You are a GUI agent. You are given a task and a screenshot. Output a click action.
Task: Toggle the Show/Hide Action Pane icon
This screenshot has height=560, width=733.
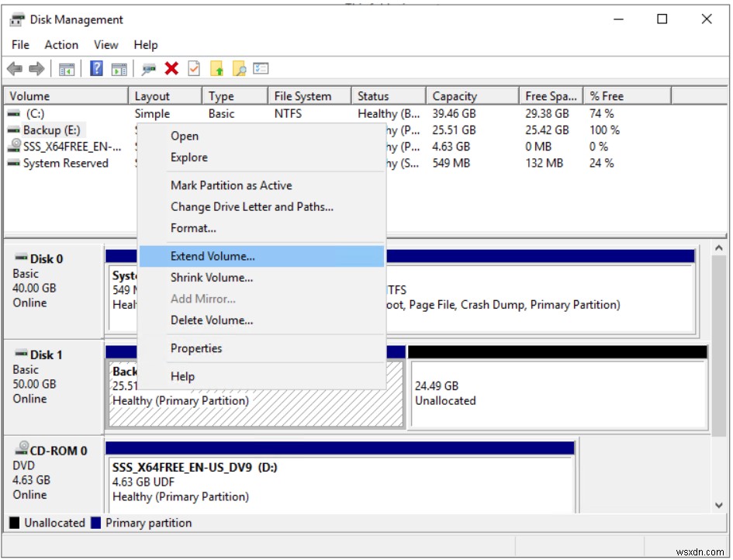118,68
